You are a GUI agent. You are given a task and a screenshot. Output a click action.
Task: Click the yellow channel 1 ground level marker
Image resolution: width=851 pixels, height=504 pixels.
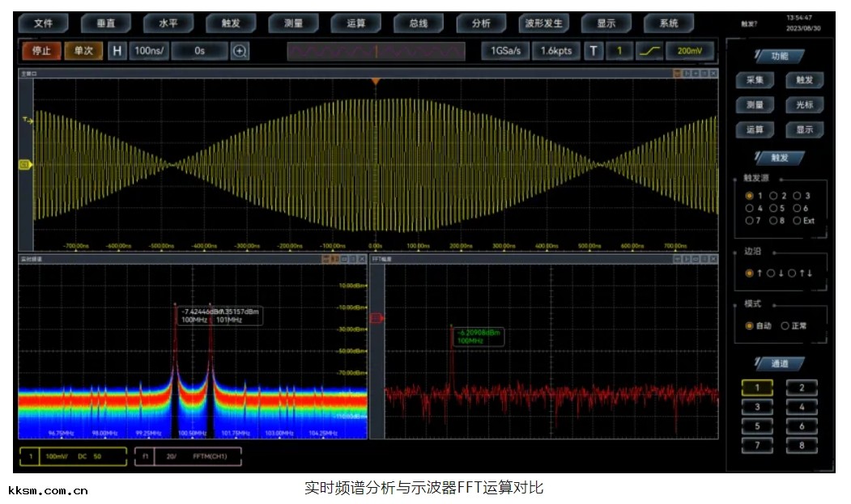24,165
